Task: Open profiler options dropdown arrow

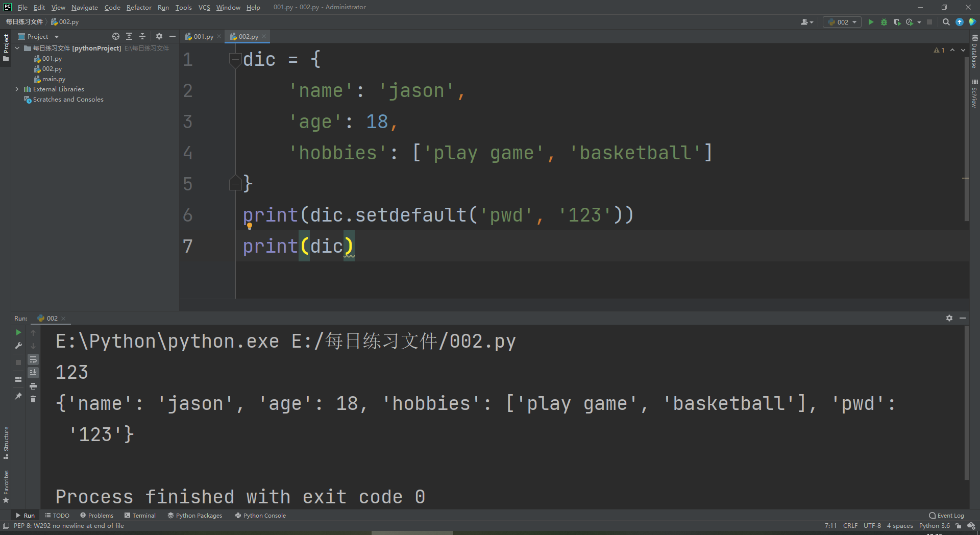Action: point(919,22)
